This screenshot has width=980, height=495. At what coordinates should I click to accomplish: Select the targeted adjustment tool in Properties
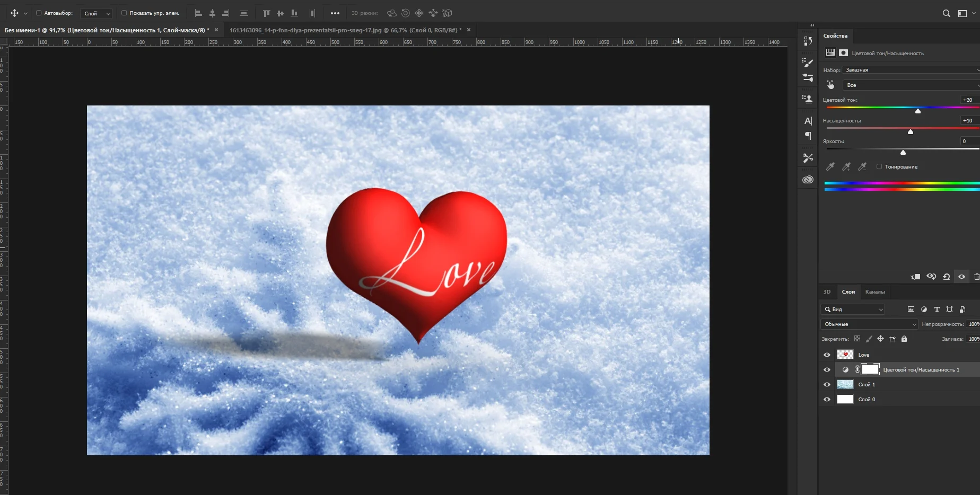[x=830, y=85]
